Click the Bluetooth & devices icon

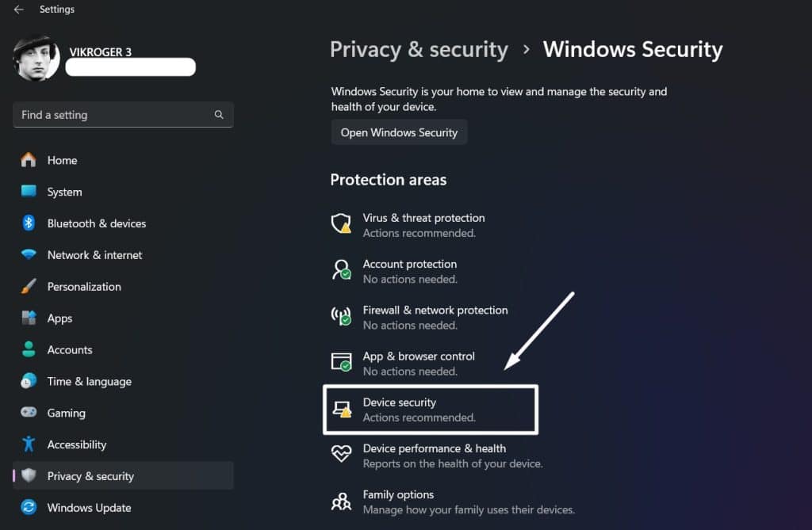pos(29,223)
